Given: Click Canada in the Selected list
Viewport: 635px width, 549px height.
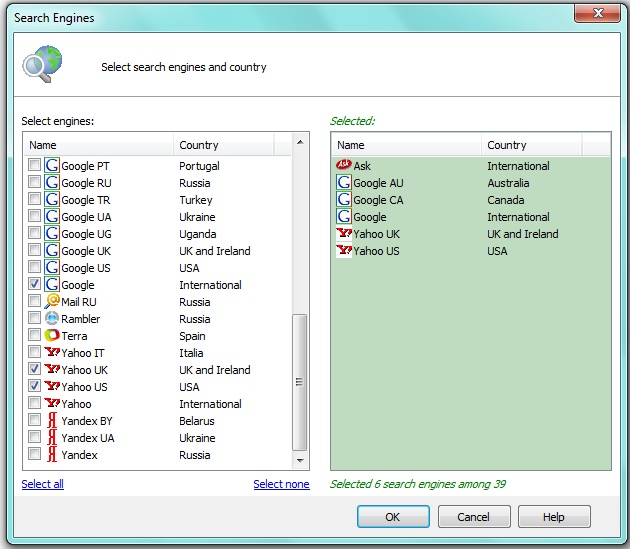Looking at the screenshot, I should [x=506, y=200].
